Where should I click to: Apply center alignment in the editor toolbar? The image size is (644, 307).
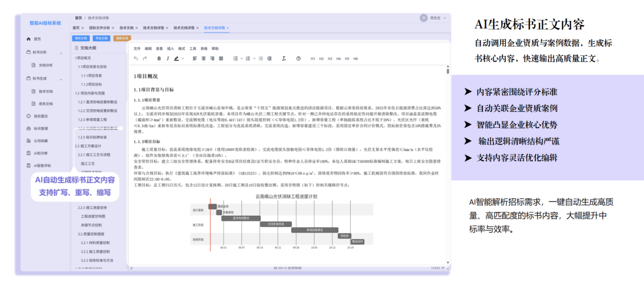tap(203, 59)
